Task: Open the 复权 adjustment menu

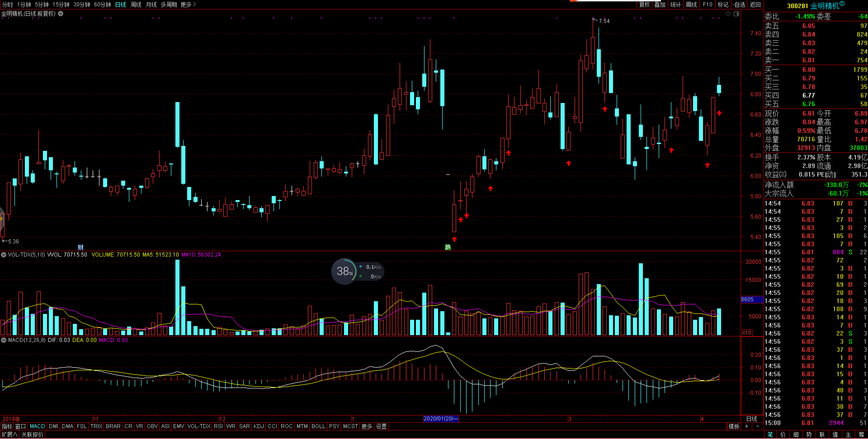Action: click(644, 5)
